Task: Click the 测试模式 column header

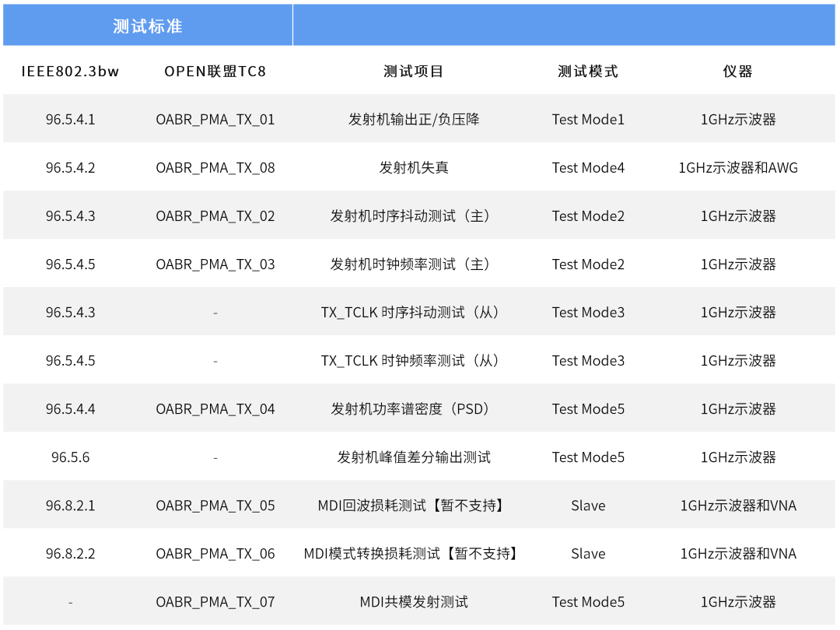Action: coord(588,72)
